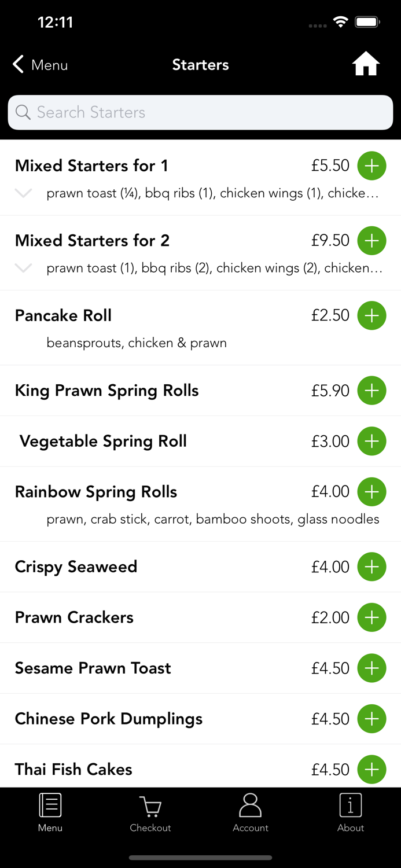401x868 pixels.
Task: Open the Checkout tab
Action: 150,812
